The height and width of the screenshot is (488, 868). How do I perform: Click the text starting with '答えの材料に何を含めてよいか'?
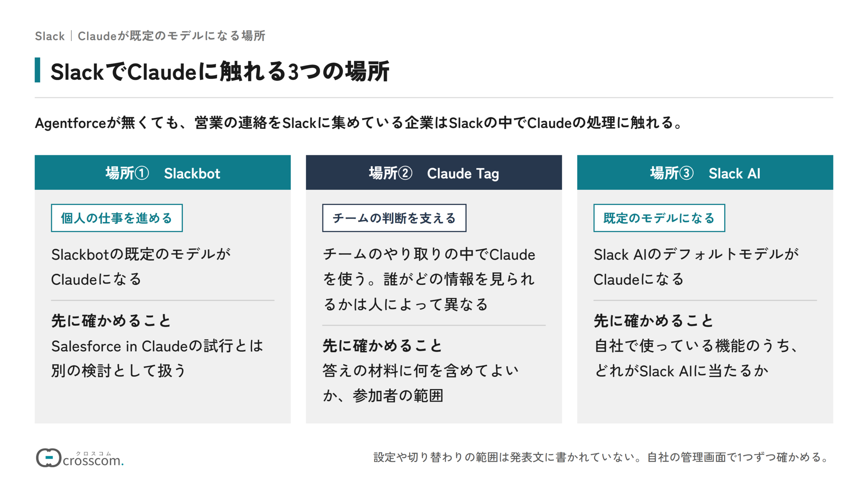click(421, 383)
